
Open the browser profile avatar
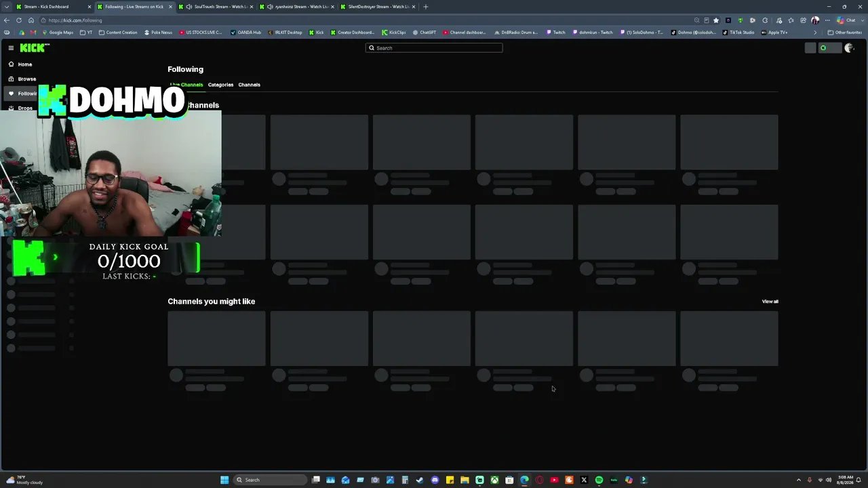point(815,20)
